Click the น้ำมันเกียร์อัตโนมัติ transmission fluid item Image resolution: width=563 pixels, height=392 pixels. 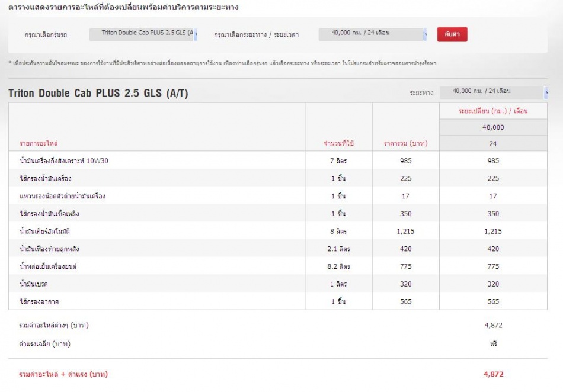49,232
